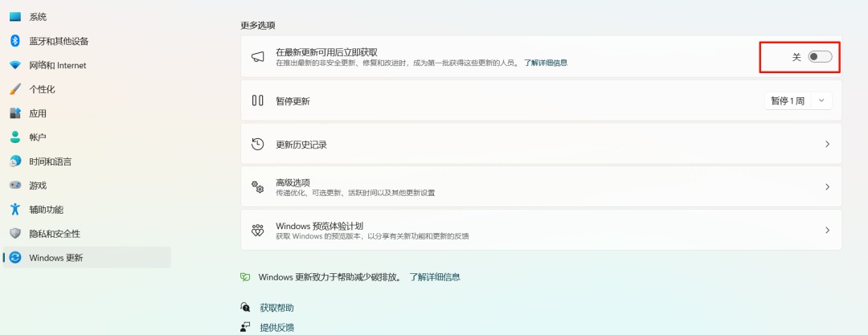Image resolution: width=868 pixels, height=335 pixels.
Task: Click the Windows 更新致力于帮助减少碳排放 text
Action: point(330,277)
